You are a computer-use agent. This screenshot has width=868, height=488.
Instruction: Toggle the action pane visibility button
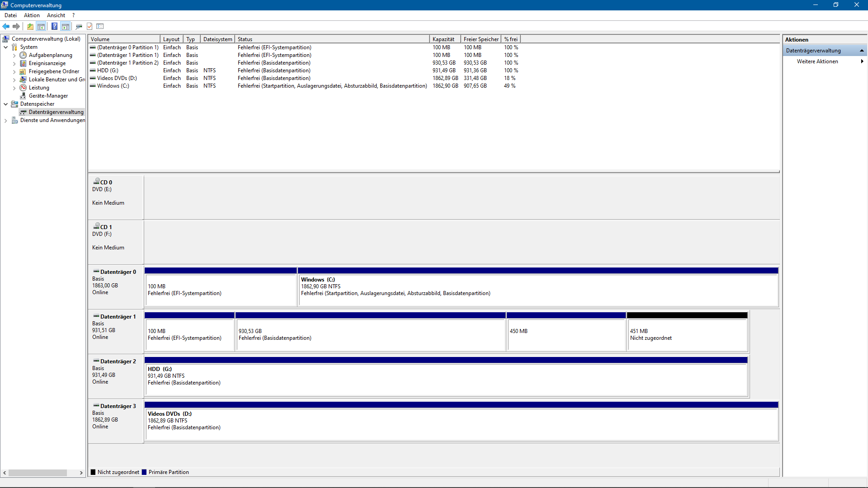tap(66, 26)
